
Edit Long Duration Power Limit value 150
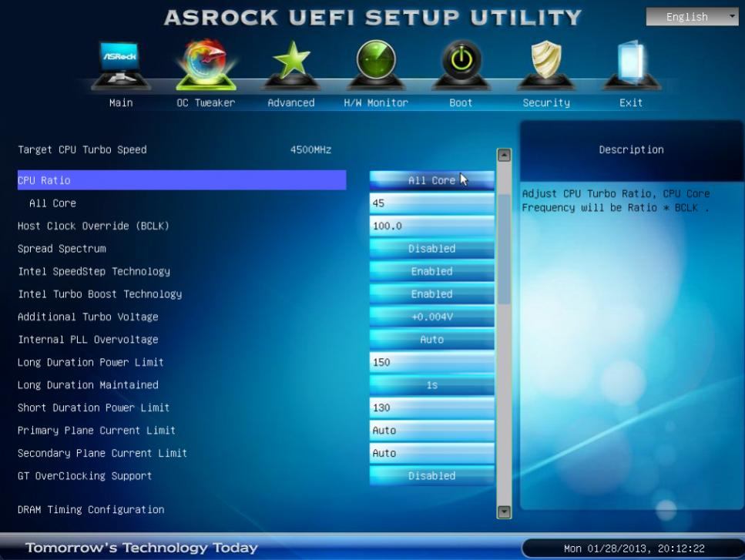(x=432, y=362)
